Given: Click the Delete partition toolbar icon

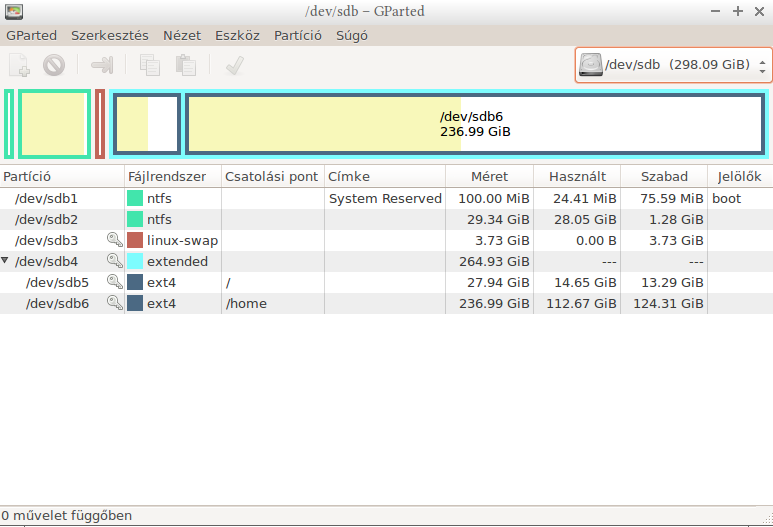Looking at the screenshot, I should pyautogui.click(x=54, y=65).
